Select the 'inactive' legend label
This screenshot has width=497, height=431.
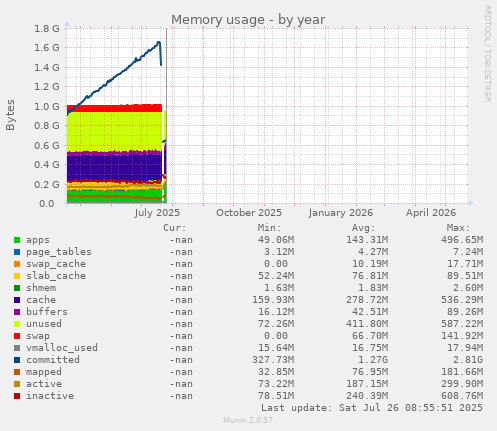pos(50,396)
